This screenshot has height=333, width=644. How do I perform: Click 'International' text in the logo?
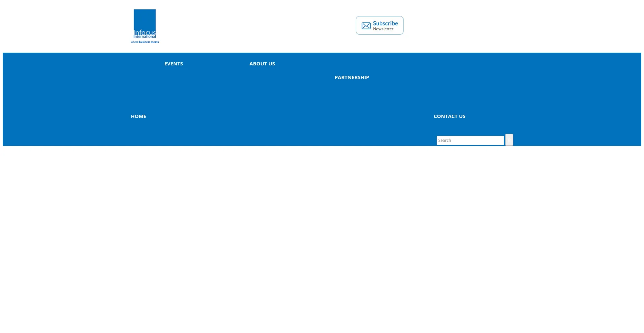pos(145,37)
